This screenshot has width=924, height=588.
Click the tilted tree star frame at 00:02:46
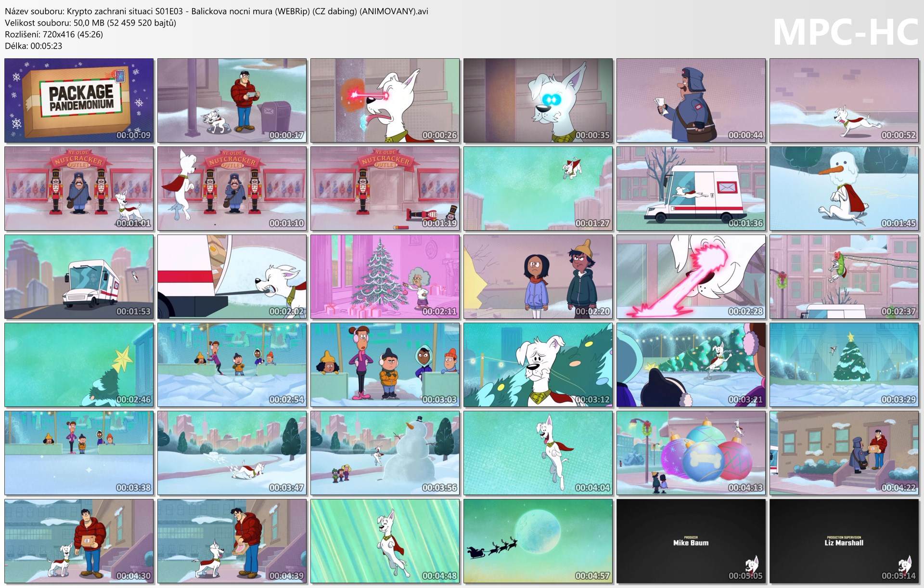coord(79,365)
